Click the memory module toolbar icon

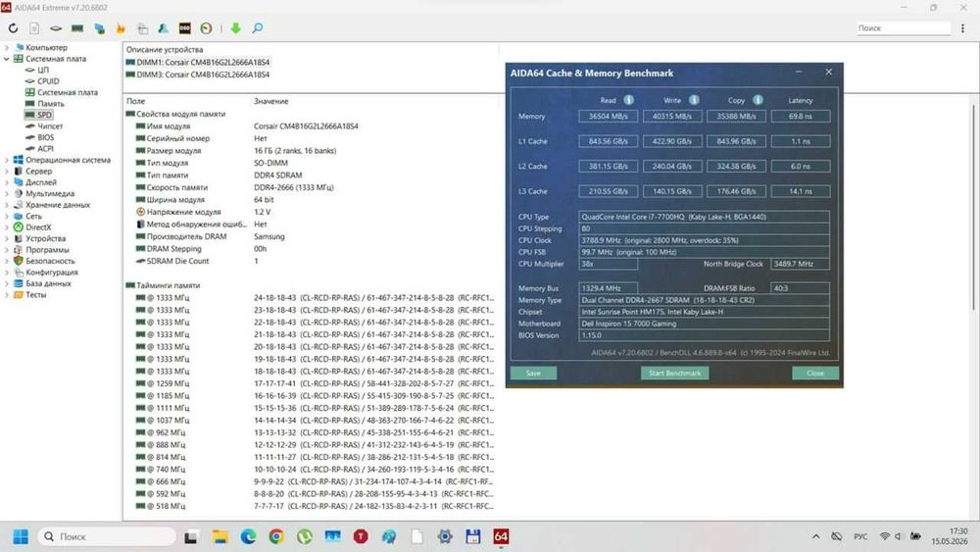[77, 28]
